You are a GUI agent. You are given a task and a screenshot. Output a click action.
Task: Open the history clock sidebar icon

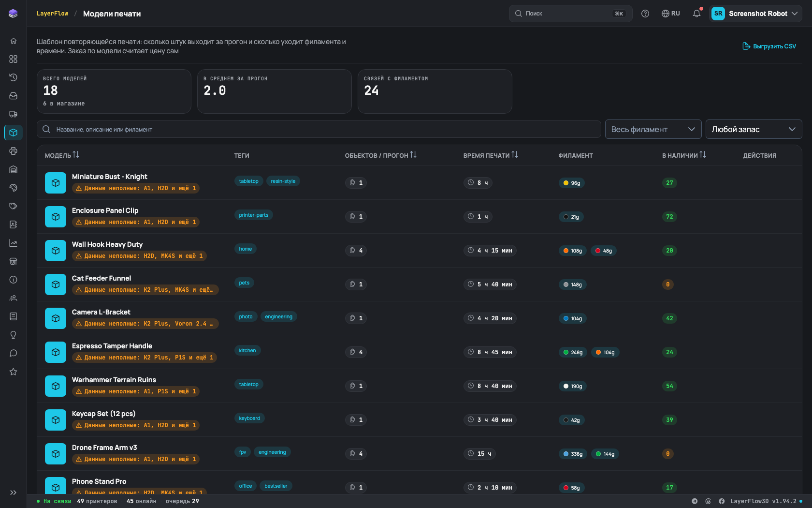click(x=13, y=77)
